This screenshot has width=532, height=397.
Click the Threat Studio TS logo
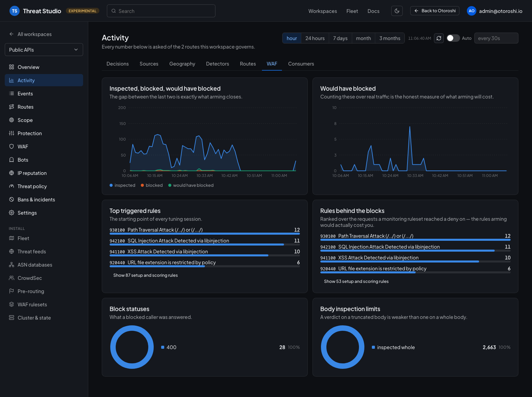coord(15,11)
